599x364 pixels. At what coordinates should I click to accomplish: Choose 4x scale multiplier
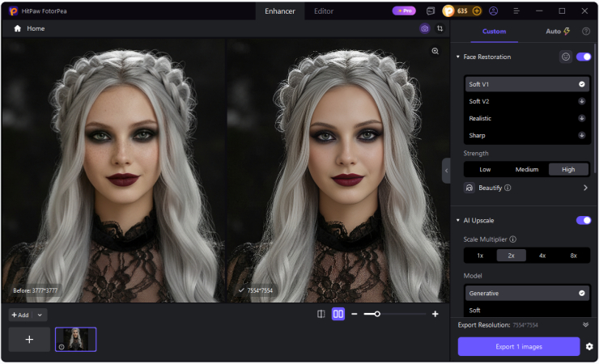click(542, 256)
